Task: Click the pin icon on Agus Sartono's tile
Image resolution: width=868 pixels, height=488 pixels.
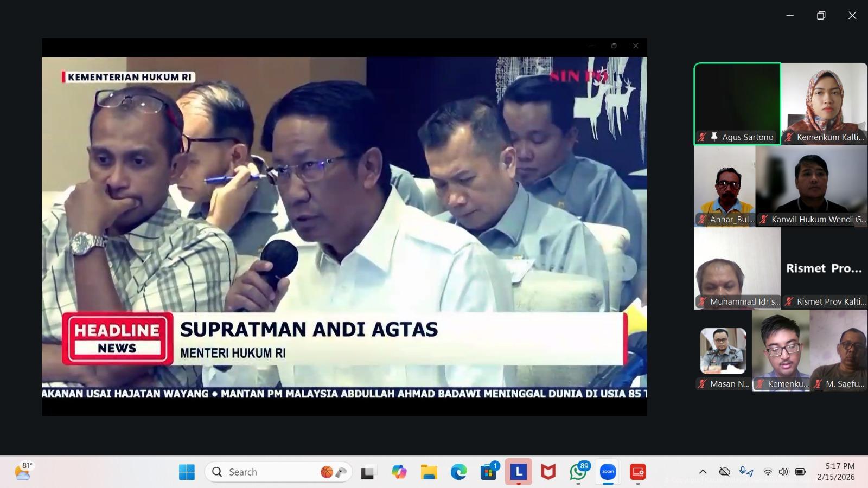Action: click(x=714, y=137)
